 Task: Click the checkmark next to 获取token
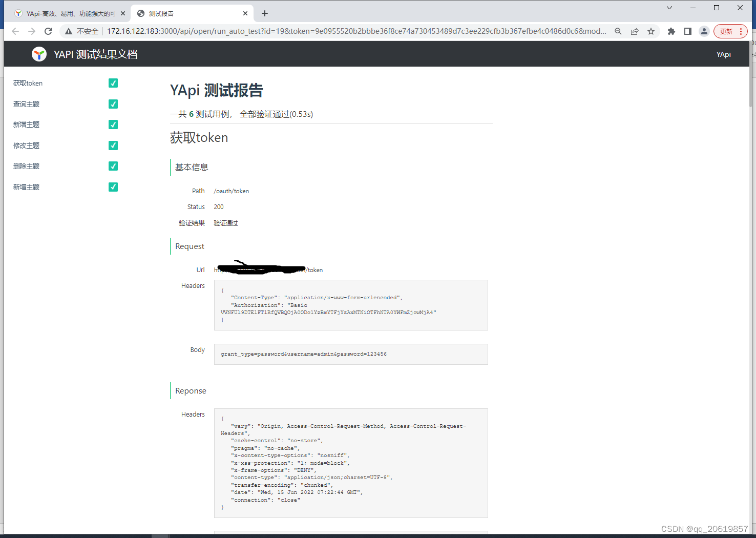click(x=113, y=83)
